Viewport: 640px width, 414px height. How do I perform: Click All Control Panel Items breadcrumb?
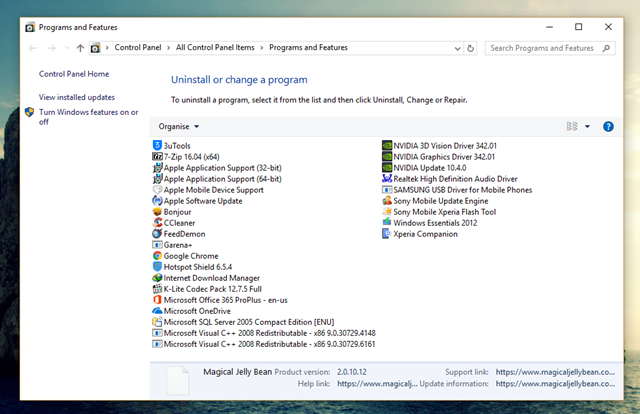tap(215, 47)
